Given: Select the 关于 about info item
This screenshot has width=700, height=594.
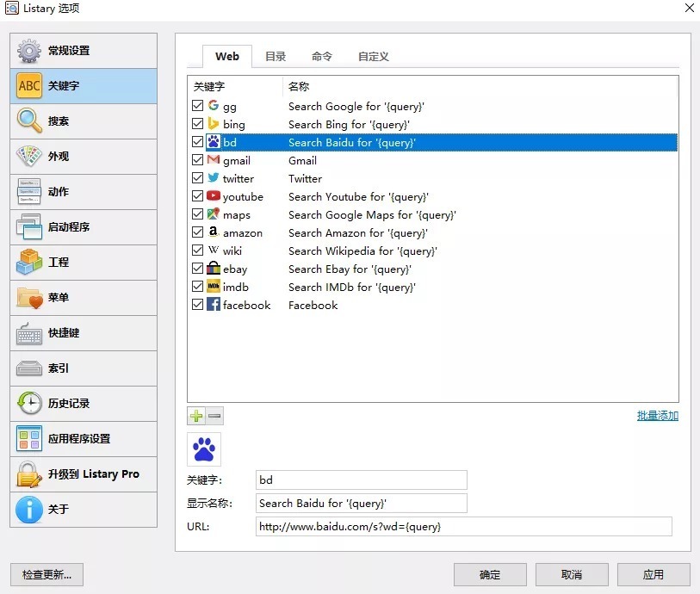Looking at the screenshot, I should 84,510.
